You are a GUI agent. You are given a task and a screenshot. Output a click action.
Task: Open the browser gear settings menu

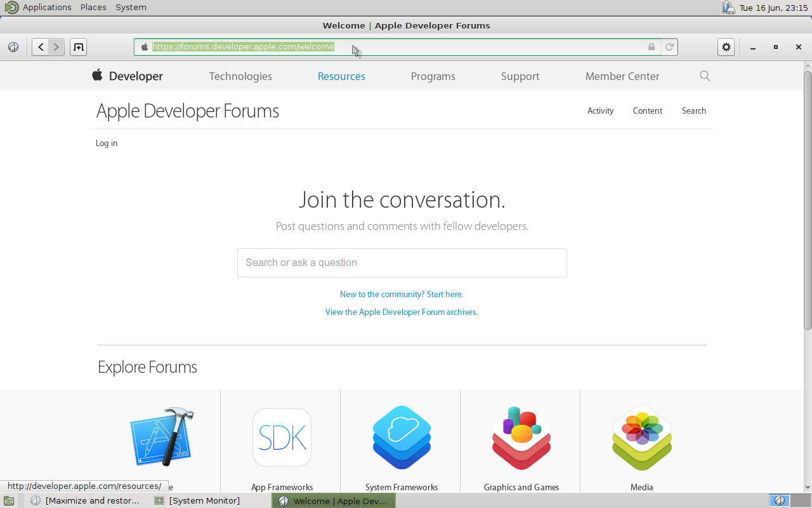[726, 47]
